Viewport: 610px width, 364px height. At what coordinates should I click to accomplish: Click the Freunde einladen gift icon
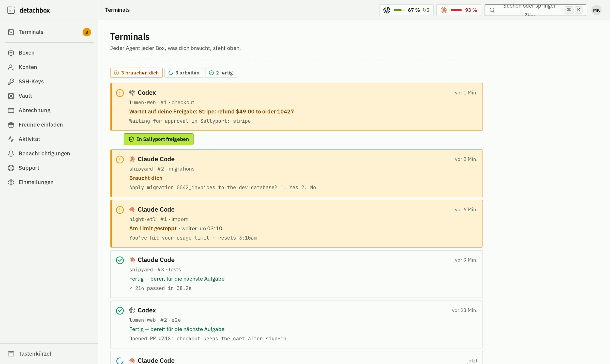point(11,125)
